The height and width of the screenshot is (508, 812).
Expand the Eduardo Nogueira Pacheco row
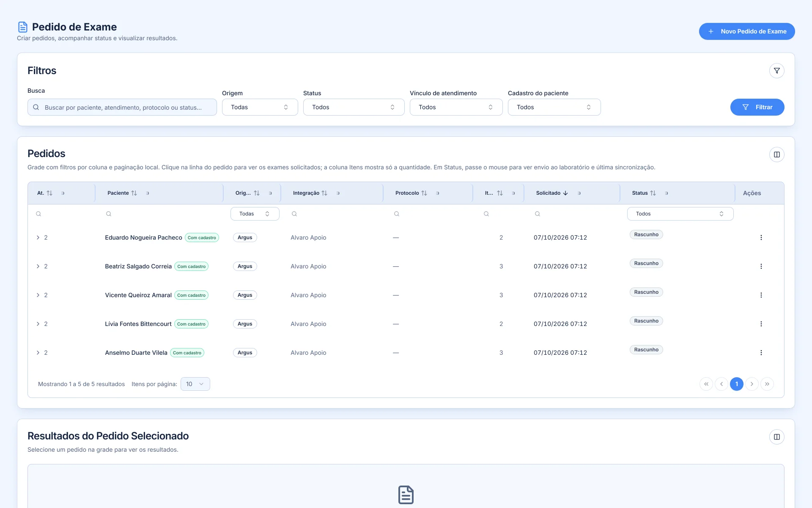(38, 237)
